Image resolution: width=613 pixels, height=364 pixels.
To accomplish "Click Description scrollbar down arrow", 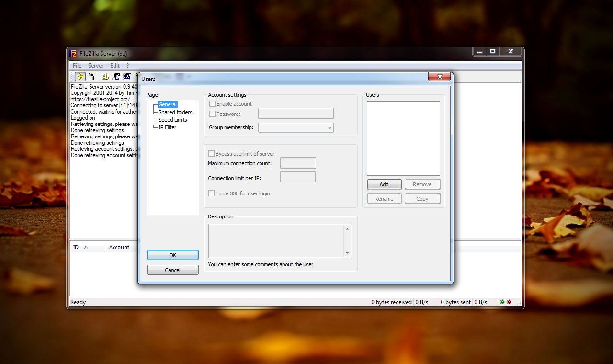I will tap(348, 253).
